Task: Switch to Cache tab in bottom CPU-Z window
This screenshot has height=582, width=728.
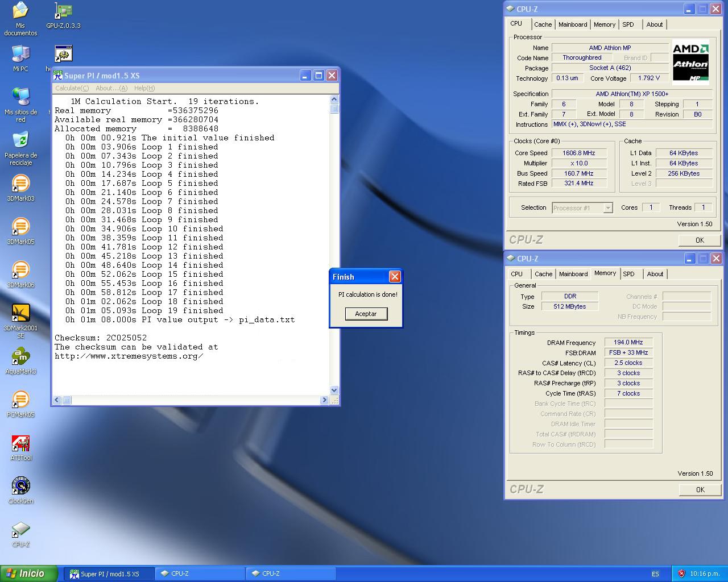Action: [x=543, y=274]
